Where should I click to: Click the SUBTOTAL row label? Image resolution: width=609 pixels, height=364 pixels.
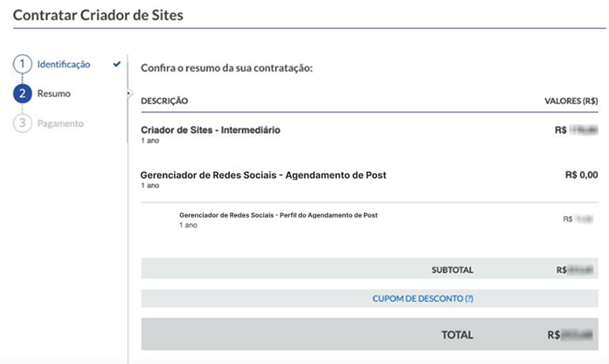coord(452,270)
